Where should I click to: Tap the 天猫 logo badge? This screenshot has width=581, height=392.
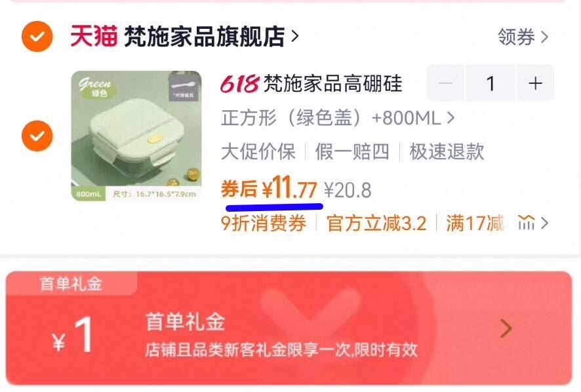tap(94, 36)
